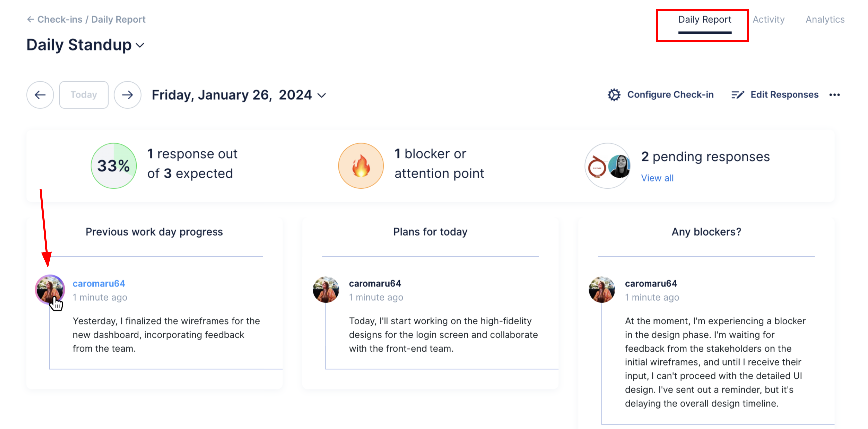Select the Daily Report tab
Image resolution: width=868 pixels, height=429 pixels.
[x=705, y=20]
